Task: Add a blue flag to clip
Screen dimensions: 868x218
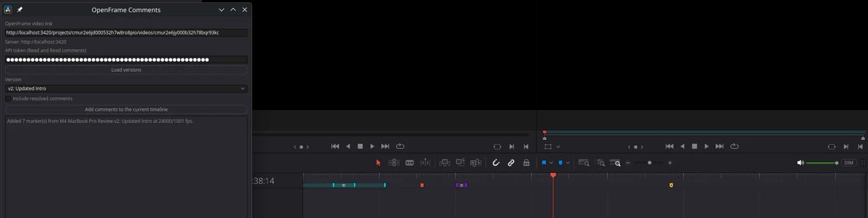Action: (x=544, y=163)
